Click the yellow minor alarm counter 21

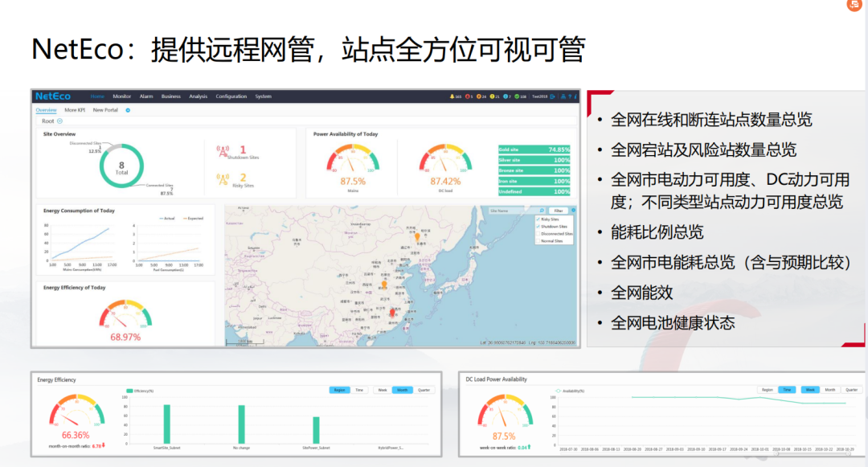tap(494, 96)
